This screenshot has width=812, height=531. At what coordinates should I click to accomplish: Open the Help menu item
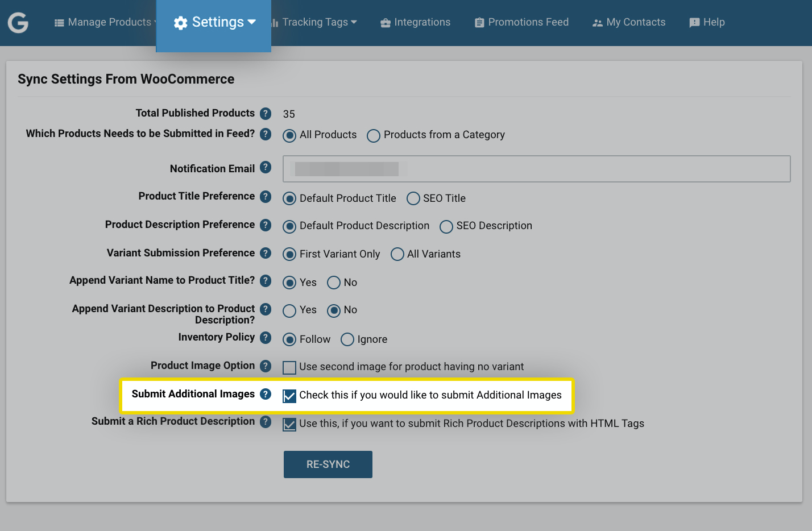tap(707, 22)
